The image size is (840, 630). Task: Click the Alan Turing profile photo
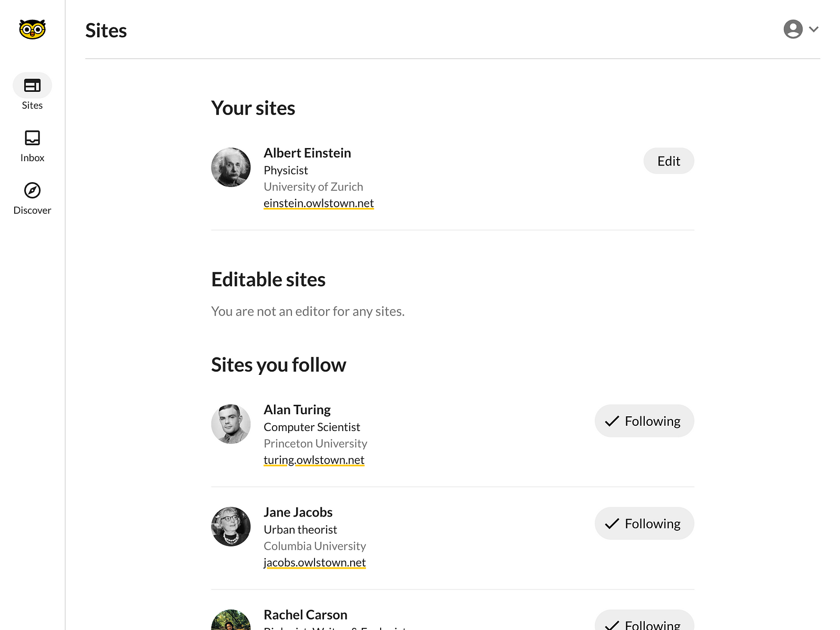point(230,424)
